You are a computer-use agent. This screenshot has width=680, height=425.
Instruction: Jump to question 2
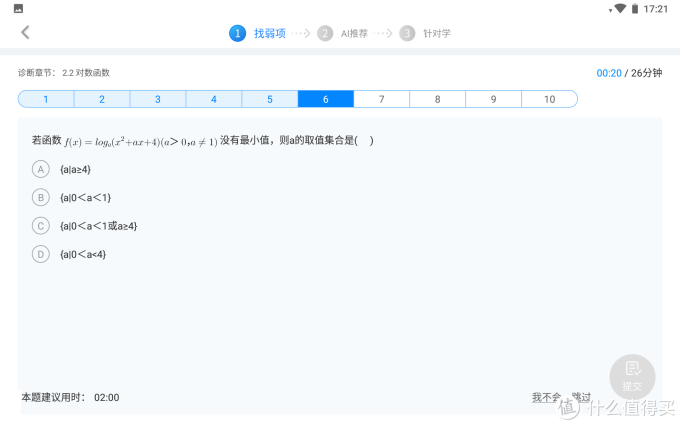pyautogui.click(x=102, y=99)
